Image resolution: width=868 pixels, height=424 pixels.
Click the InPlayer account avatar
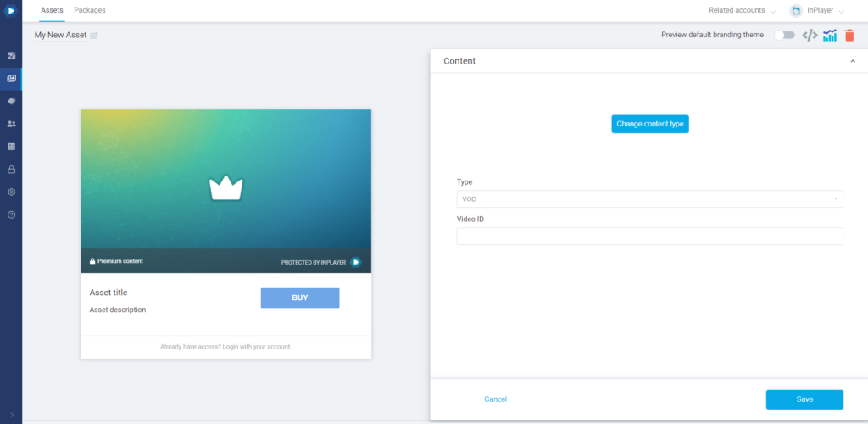click(x=796, y=10)
